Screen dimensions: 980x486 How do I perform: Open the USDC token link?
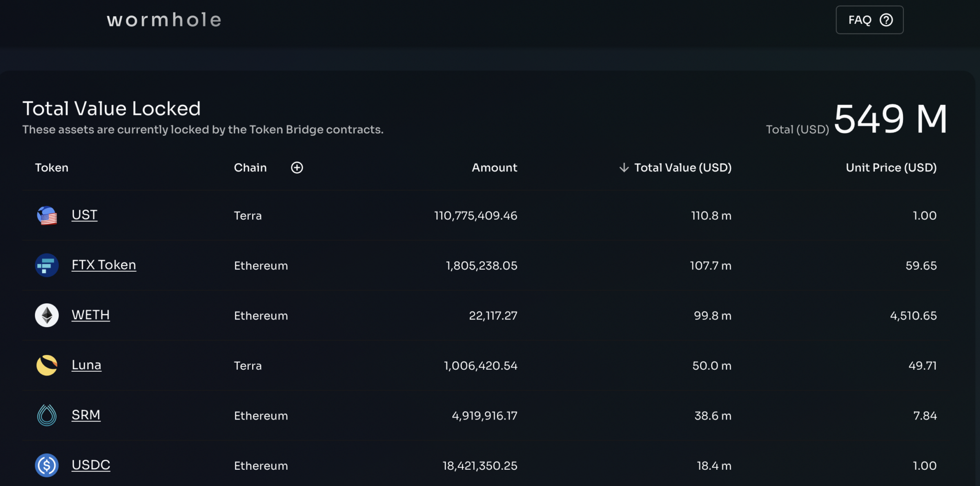click(x=91, y=465)
